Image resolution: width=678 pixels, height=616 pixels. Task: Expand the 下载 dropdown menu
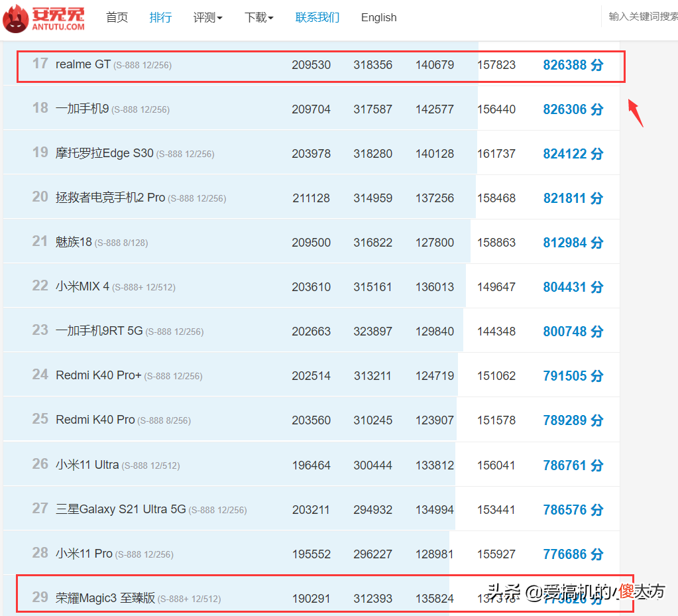[259, 17]
